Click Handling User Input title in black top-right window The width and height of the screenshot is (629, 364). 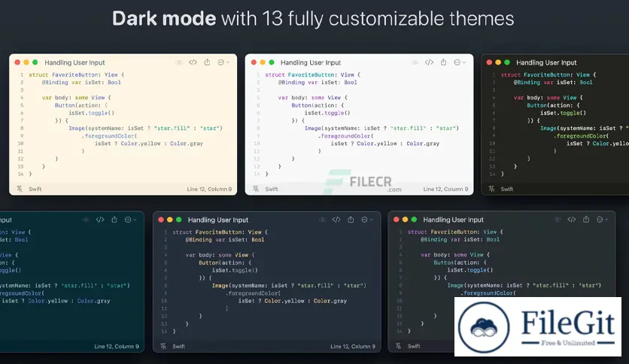tap(546, 62)
